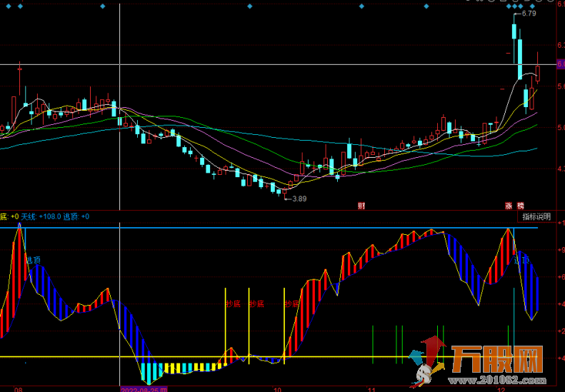
Task: Click the 逃顶 label beside the August peak
Action: tap(34, 260)
